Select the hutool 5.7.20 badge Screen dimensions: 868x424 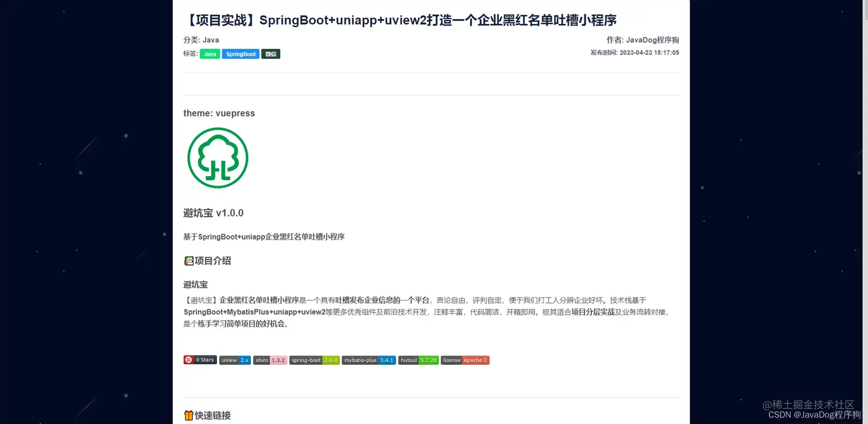tap(418, 360)
